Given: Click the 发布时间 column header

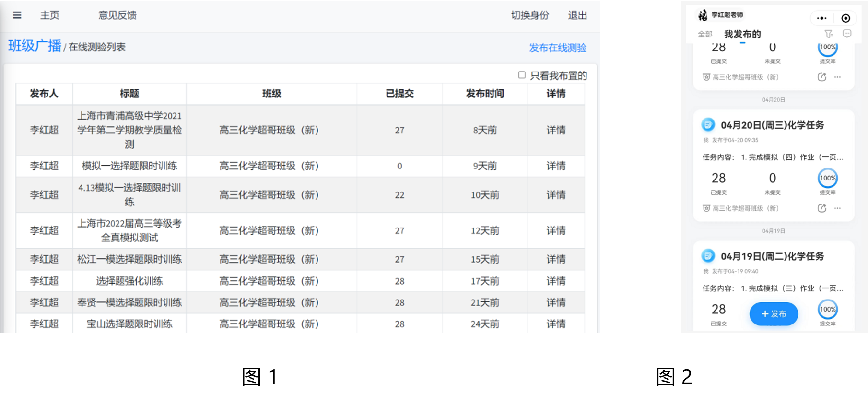Looking at the screenshot, I should coord(485,94).
